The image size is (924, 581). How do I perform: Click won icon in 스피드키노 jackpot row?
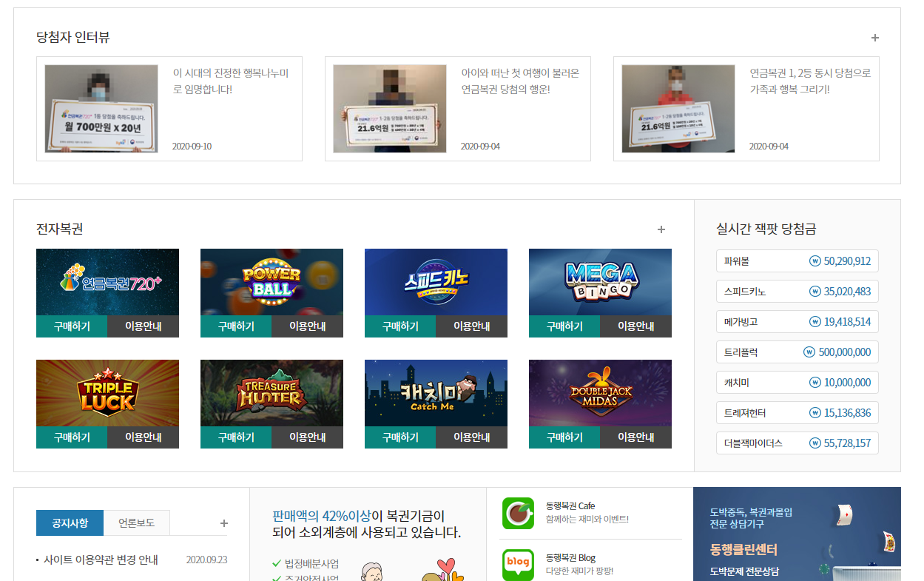815,292
